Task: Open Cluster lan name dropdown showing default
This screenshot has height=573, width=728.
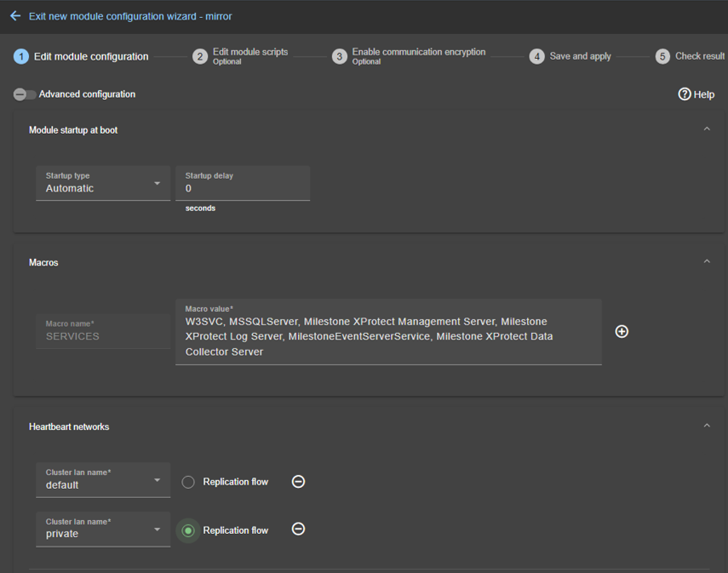Action: 103,480
